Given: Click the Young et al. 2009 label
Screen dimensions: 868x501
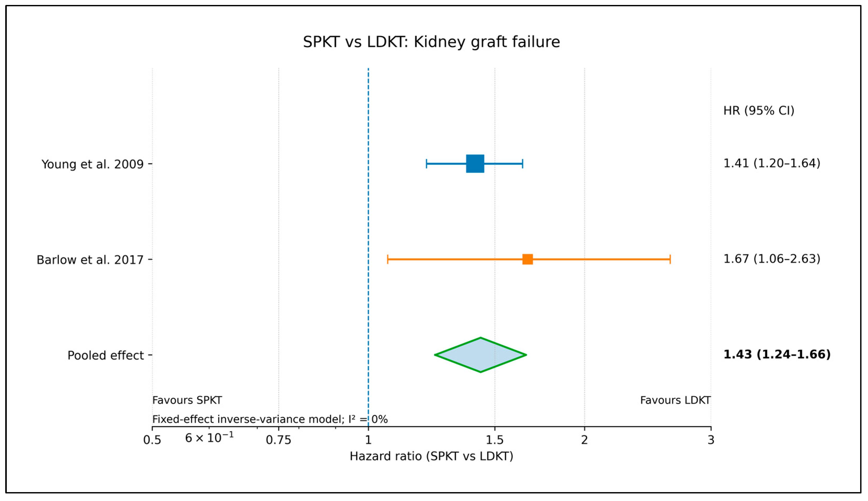Looking at the screenshot, I should click(x=92, y=164).
